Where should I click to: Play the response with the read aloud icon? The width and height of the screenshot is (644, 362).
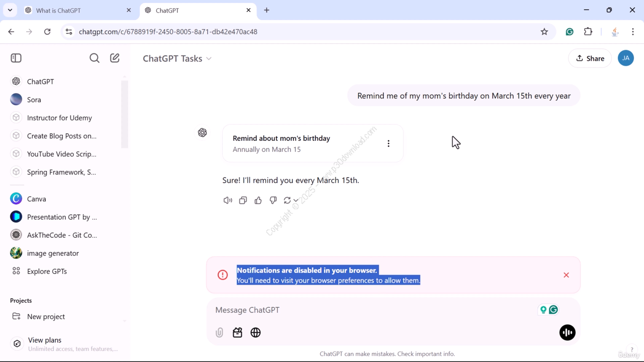point(228,200)
